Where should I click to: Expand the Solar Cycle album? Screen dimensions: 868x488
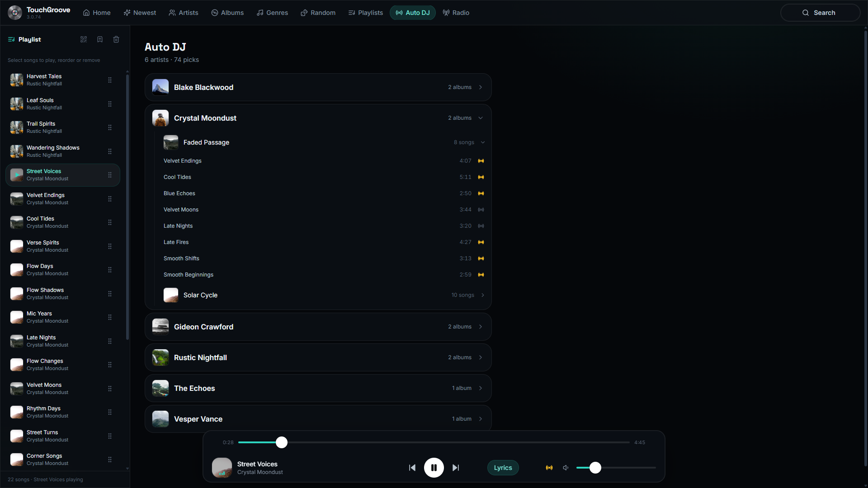point(324,295)
